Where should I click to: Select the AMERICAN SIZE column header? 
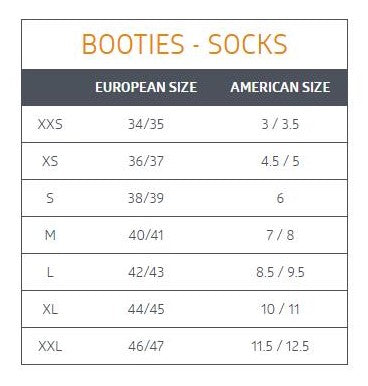click(280, 87)
